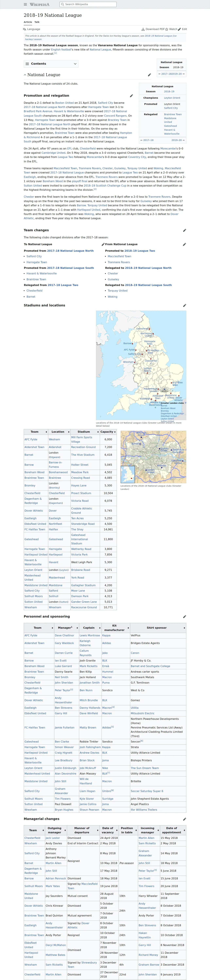Click the Edit pencil at page top
This screenshot has height=980, width=210.
tap(180, 29)
